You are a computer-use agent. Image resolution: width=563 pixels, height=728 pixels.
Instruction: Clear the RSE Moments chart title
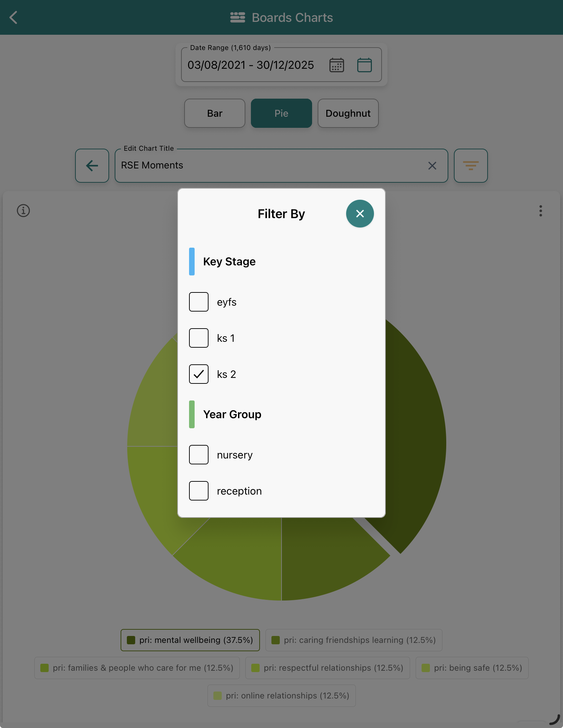click(x=432, y=166)
